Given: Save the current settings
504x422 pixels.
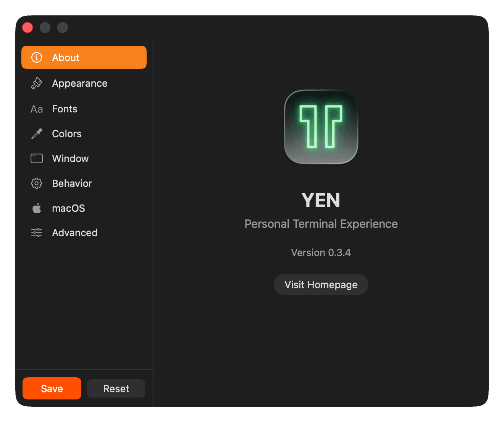Looking at the screenshot, I should click(x=52, y=388).
